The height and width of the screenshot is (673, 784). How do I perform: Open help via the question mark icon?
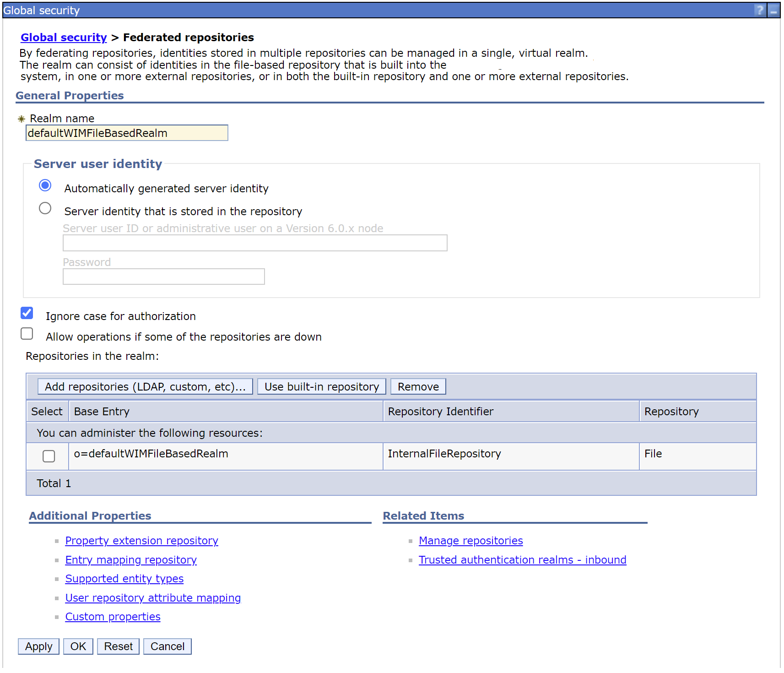coord(759,10)
